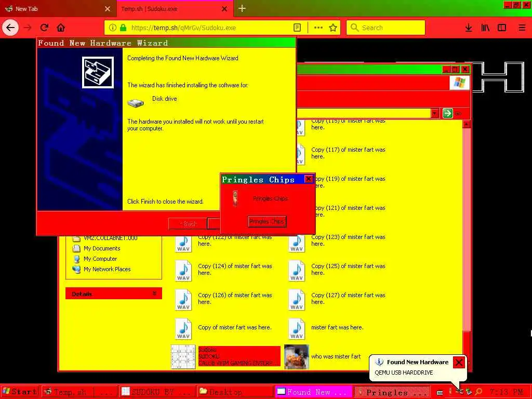Switch to Desktop taskbar button
The width and height of the screenshot is (532, 399).
(x=235, y=392)
